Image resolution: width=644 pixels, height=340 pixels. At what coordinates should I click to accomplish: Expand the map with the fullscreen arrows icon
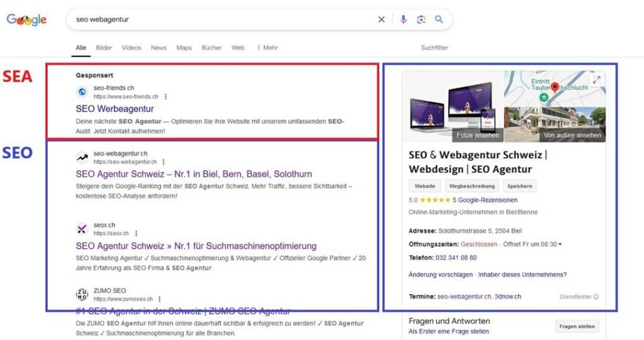click(597, 79)
